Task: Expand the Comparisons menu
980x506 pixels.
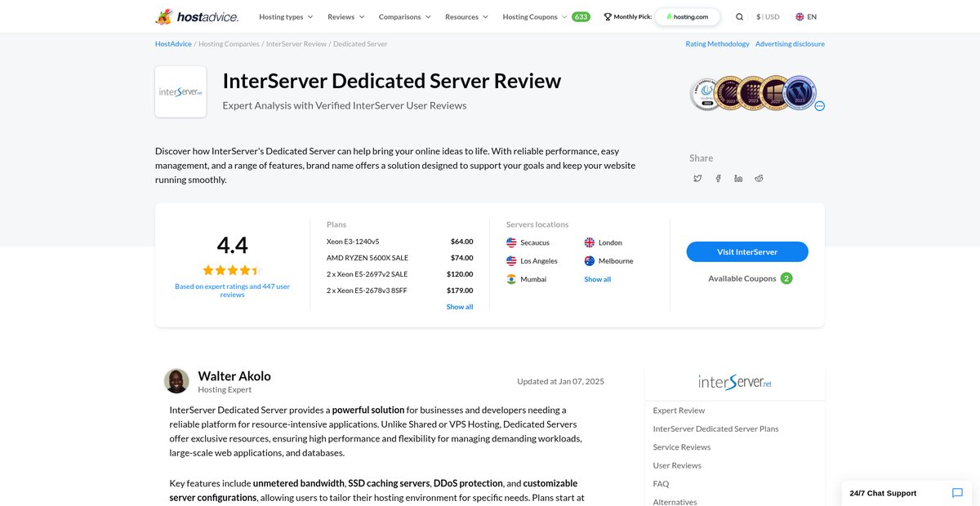Action: click(405, 16)
